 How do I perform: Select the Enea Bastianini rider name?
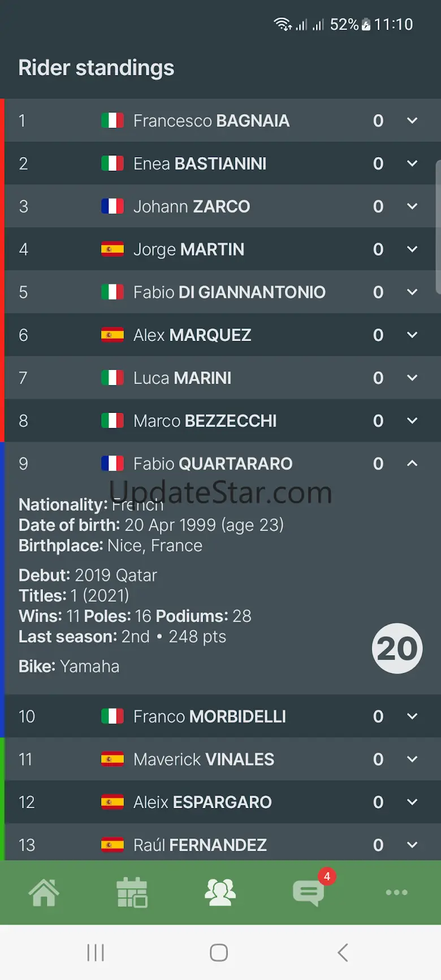coord(200,163)
